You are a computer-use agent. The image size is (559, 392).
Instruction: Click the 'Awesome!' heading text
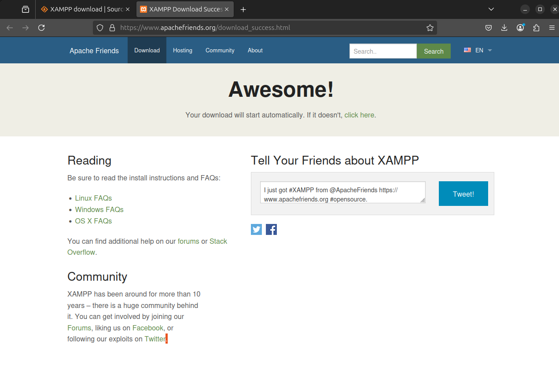pyautogui.click(x=281, y=89)
